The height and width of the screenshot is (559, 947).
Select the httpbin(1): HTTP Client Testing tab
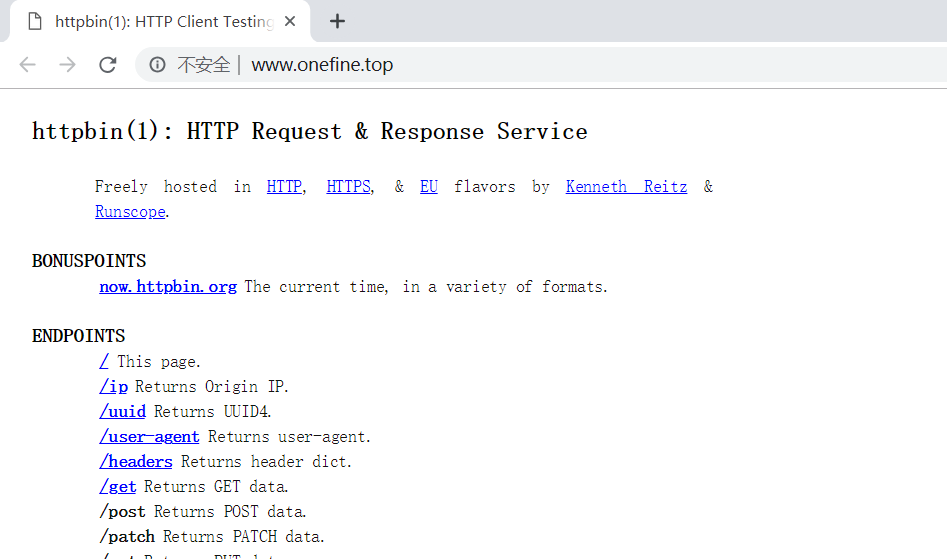tap(160, 22)
